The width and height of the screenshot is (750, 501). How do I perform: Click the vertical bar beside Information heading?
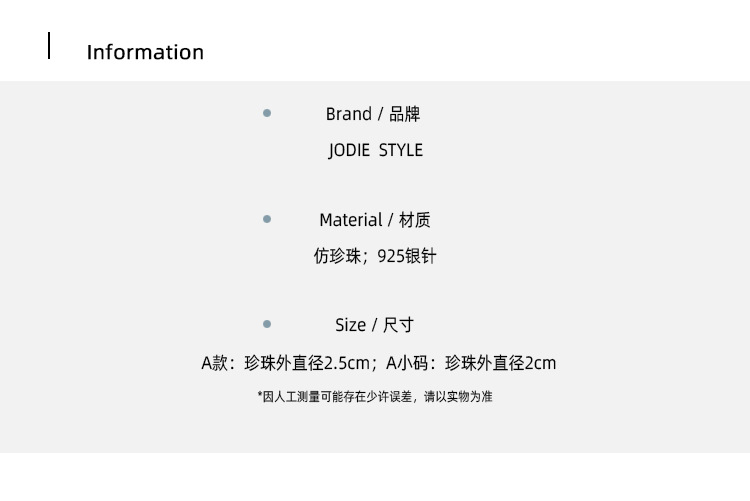pyautogui.click(x=49, y=46)
